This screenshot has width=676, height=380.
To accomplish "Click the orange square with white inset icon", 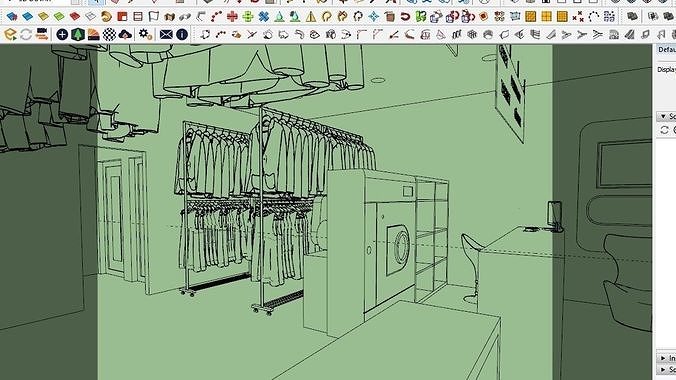I will pyautogui.click(x=122, y=17).
